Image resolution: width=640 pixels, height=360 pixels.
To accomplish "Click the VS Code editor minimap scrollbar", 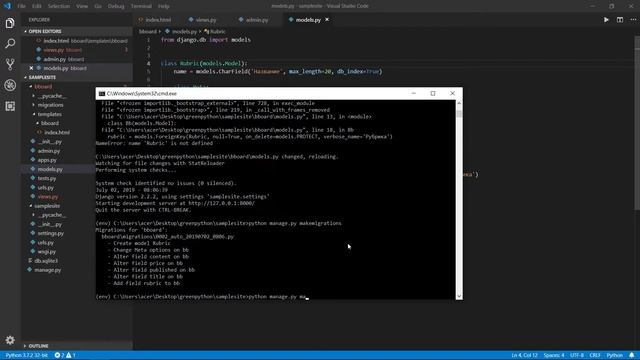I will pos(638,122).
